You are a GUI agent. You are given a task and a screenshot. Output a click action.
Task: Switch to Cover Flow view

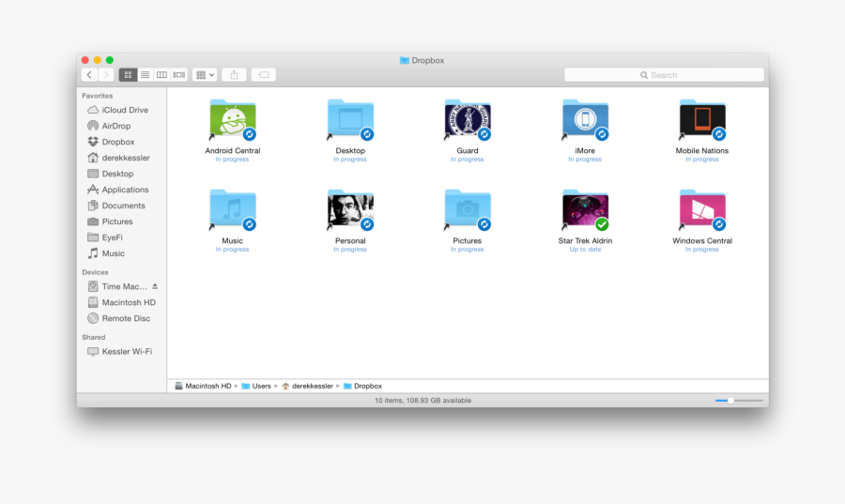pos(179,75)
